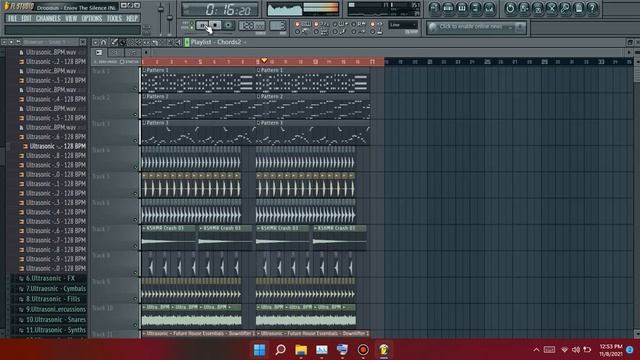Toggle the browser view shortcut icon
Image resolution: width=640 pixels, height=360 pixels.
[x=476, y=8]
